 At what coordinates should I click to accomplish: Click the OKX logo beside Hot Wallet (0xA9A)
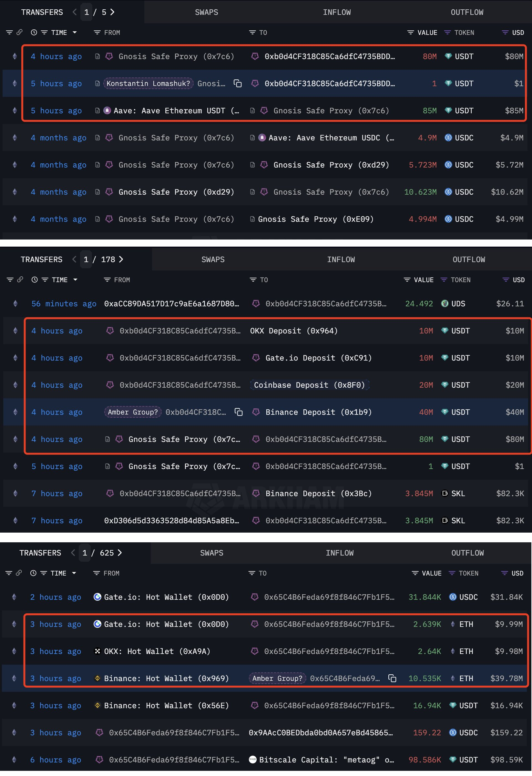97,651
